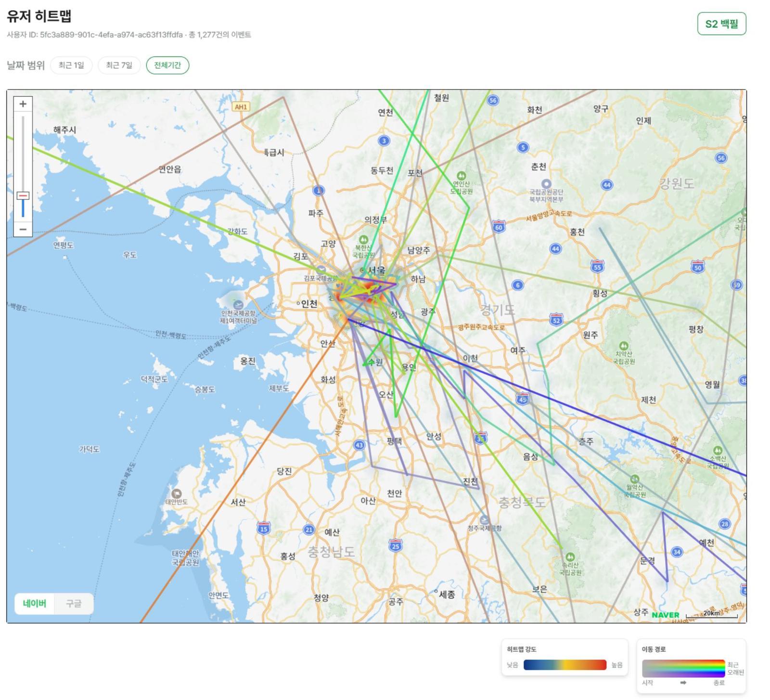The height and width of the screenshot is (700, 770).
Task: Click Incheon International Airport icon
Action: coord(238,305)
